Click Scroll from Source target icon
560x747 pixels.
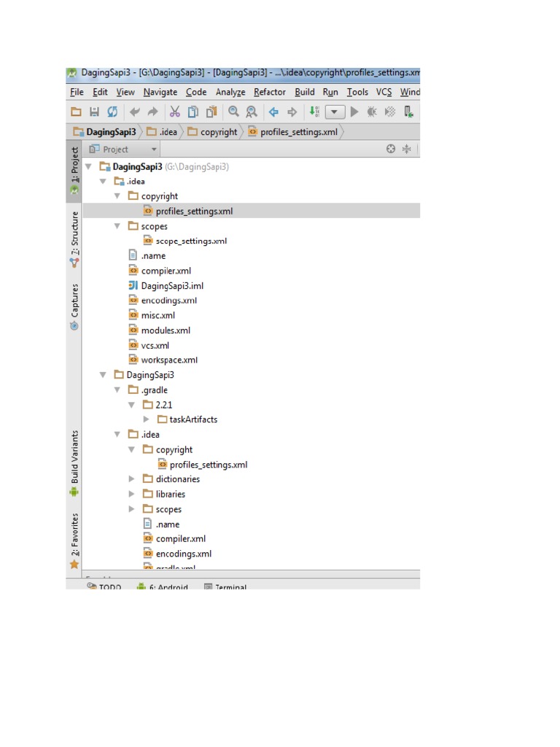[x=391, y=149]
